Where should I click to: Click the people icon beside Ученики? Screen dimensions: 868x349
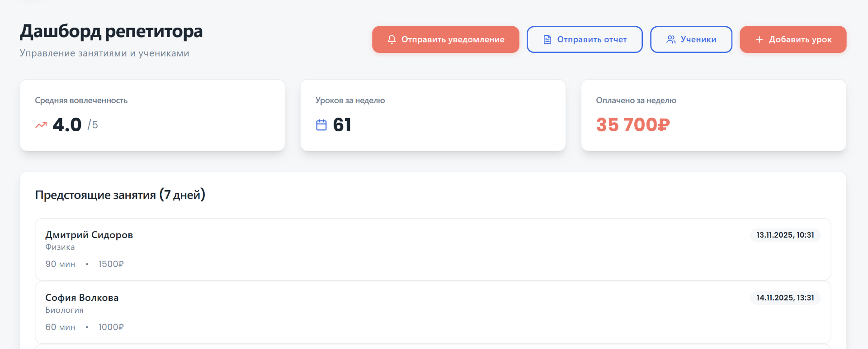click(x=671, y=39)
